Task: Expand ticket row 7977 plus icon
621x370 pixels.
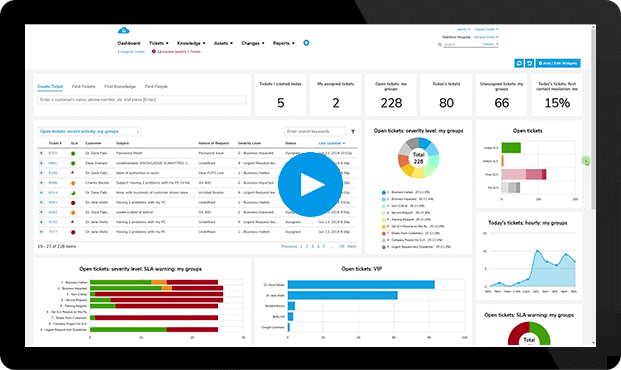Action: pos(41,232)
